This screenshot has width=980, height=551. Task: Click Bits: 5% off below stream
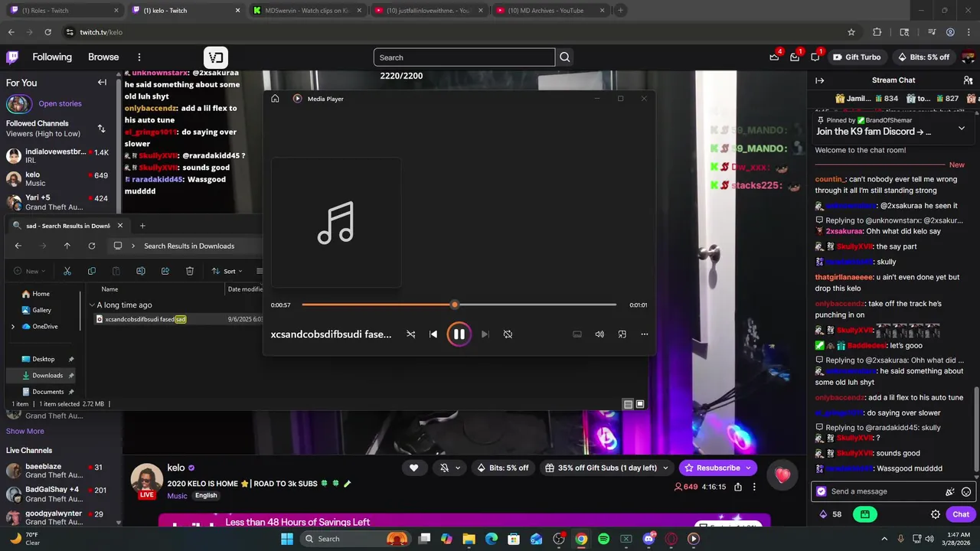click(x=503, y=468)
